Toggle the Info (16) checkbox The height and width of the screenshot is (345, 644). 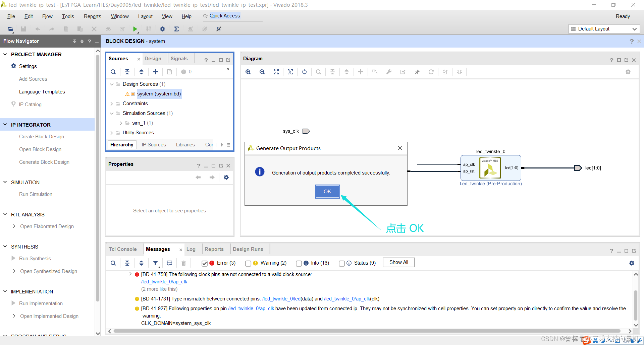point(299,264)
